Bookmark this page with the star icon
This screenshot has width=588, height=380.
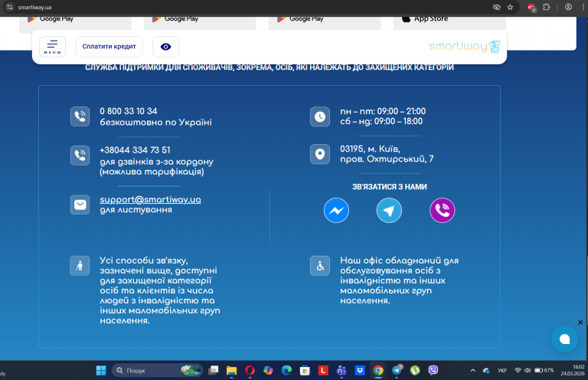[510, 7]
